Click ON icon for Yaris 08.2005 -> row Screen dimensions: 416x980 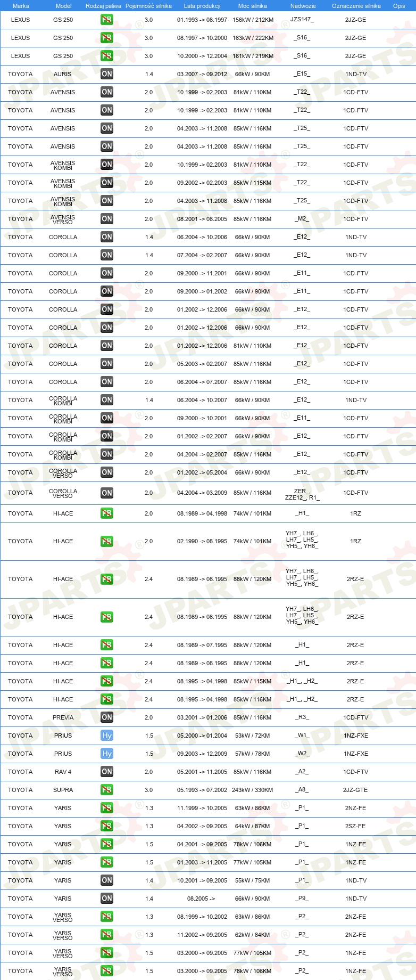point(107,899)
